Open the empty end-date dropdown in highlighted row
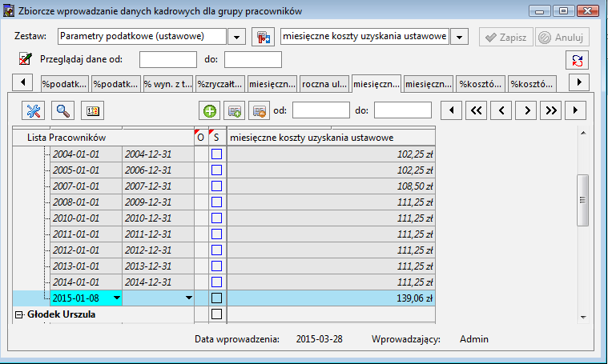Image resolution: width=608 pixels, height=364 pixels. [189, 298]
